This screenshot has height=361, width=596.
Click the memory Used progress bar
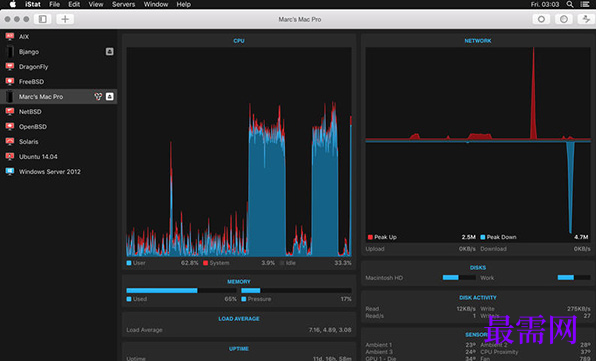tap(181, 290)
